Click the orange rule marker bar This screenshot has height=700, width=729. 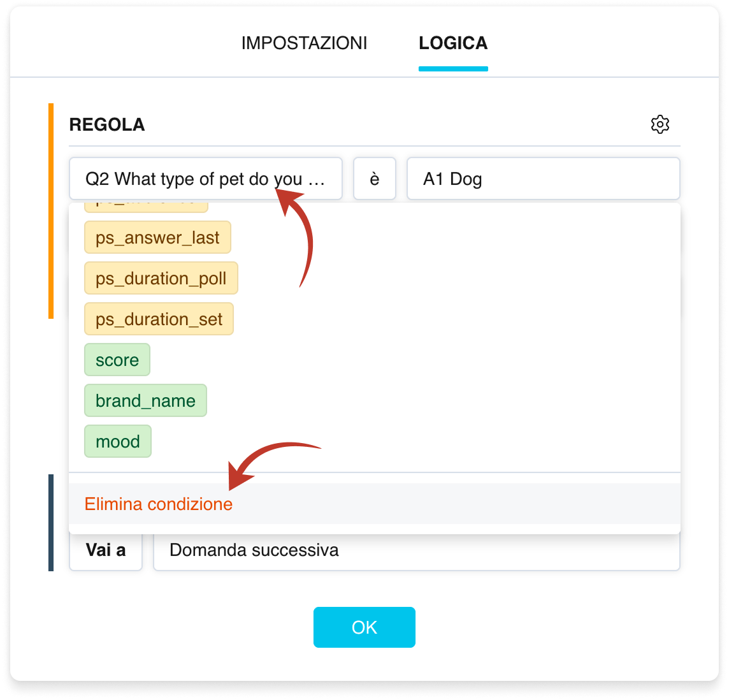coord(51,211)
